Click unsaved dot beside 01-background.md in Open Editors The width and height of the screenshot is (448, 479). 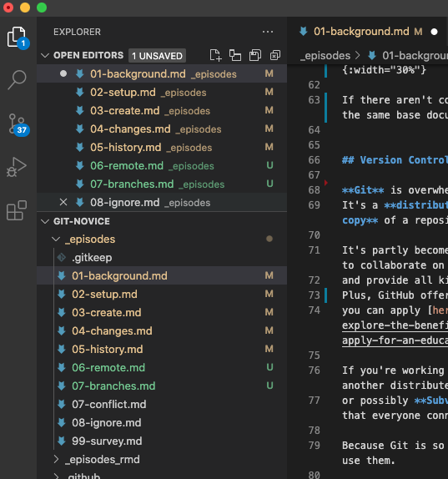tap(63, 73)
